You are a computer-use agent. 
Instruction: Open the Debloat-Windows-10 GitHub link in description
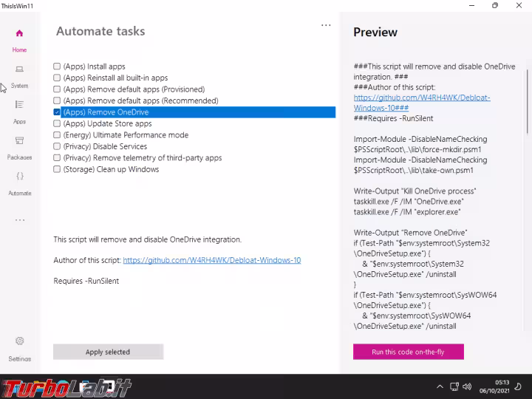coord(212,260)
